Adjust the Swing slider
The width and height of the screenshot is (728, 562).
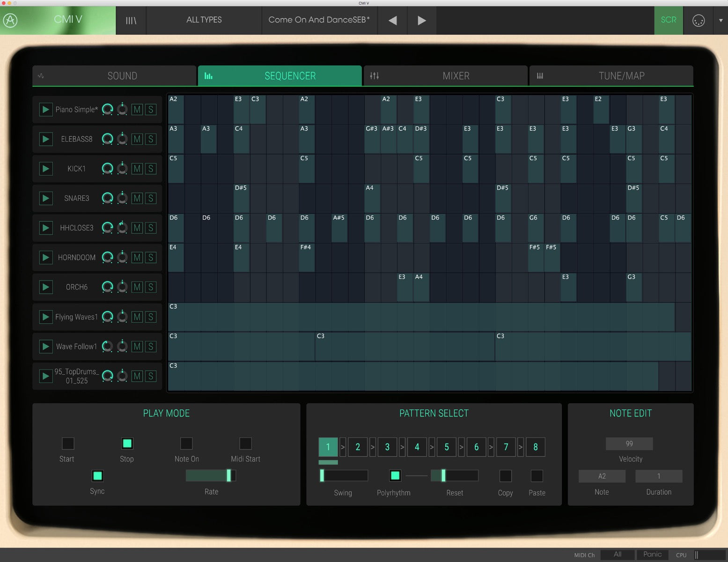coord(343,476)
